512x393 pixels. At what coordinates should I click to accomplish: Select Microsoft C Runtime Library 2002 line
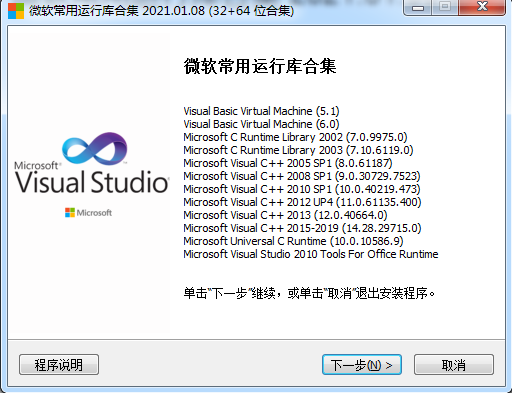click(x=295, y=137)
